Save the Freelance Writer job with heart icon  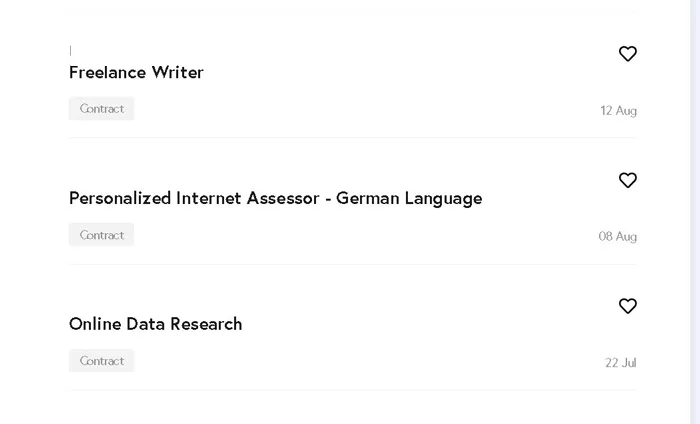pos(628,54)
